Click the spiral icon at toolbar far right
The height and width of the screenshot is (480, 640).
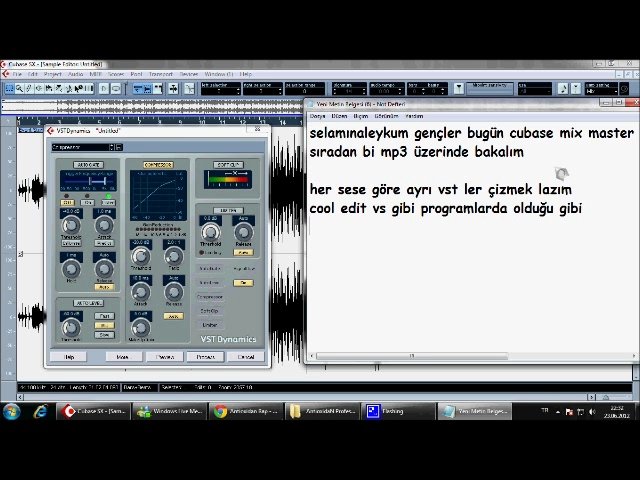[x=624, y=88]
